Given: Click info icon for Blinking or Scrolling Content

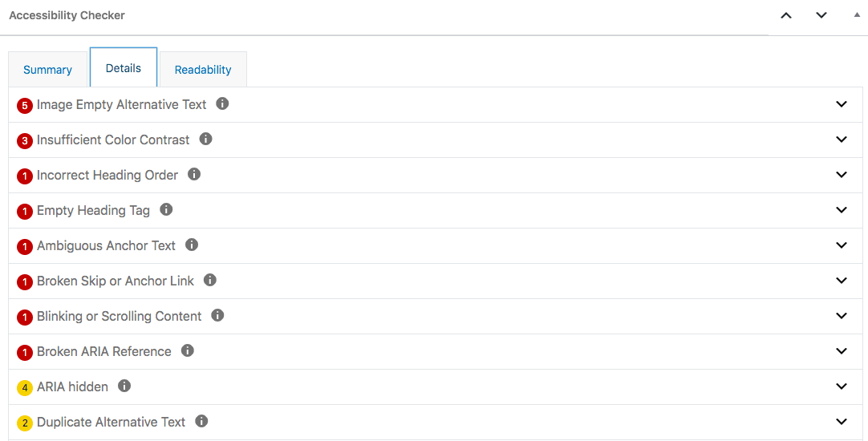Looking at the screenshot, I should (x=217, y=315).
